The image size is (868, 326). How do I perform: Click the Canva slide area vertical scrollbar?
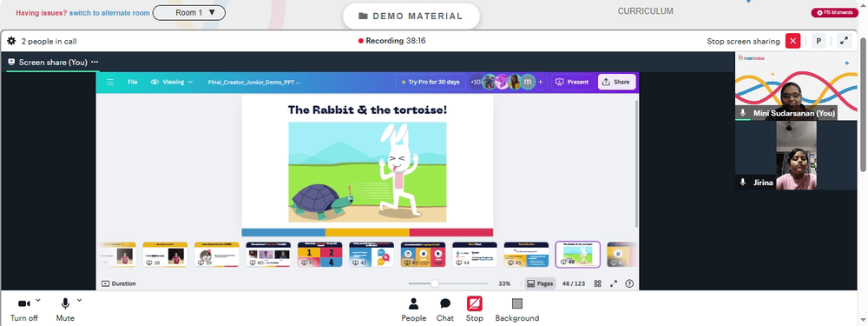point(636,163)
